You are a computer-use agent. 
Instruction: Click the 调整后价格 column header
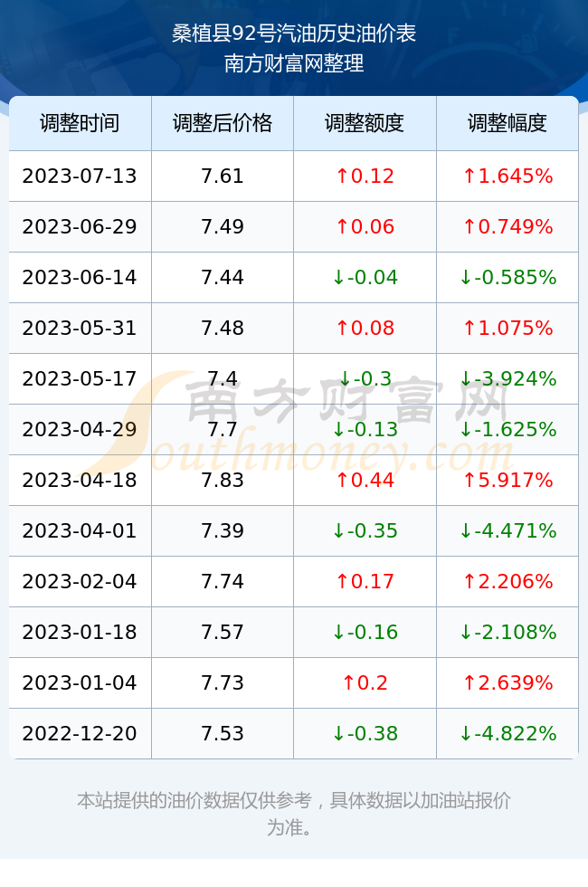click(223, 123)
